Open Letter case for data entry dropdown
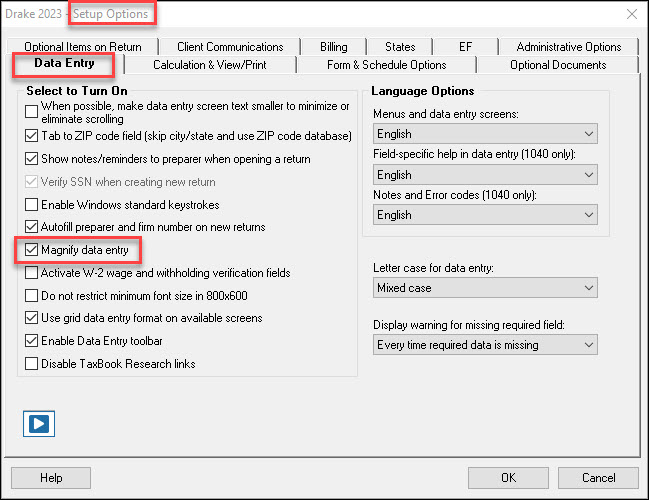The width and height of the screenshot is (649, 500). point(485,288)
